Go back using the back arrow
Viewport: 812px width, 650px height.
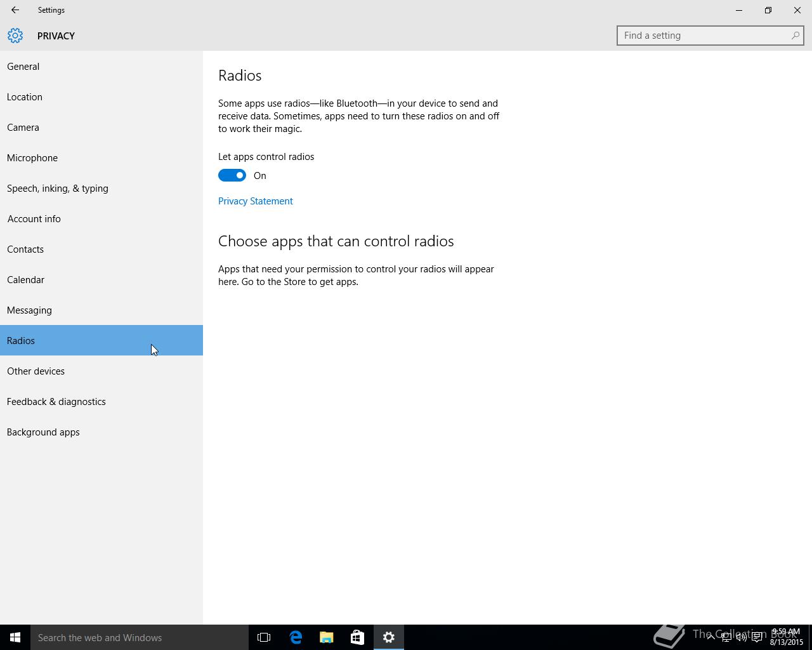pos(15,10)
